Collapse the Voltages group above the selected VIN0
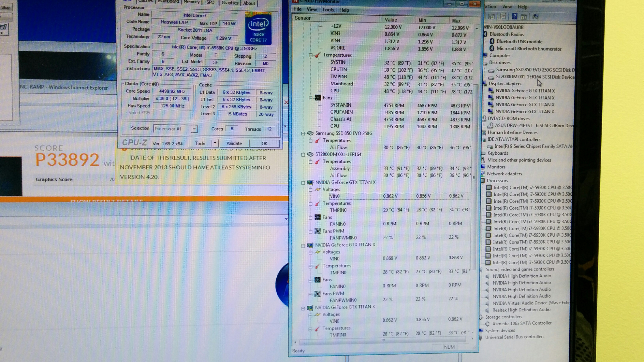 (310, 190)
